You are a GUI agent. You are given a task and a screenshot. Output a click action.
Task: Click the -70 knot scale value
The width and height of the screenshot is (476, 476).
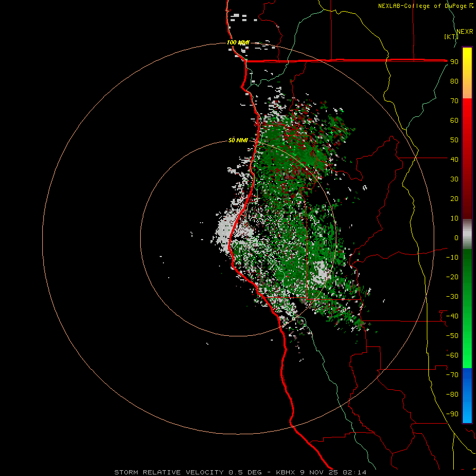click(452, 375)
